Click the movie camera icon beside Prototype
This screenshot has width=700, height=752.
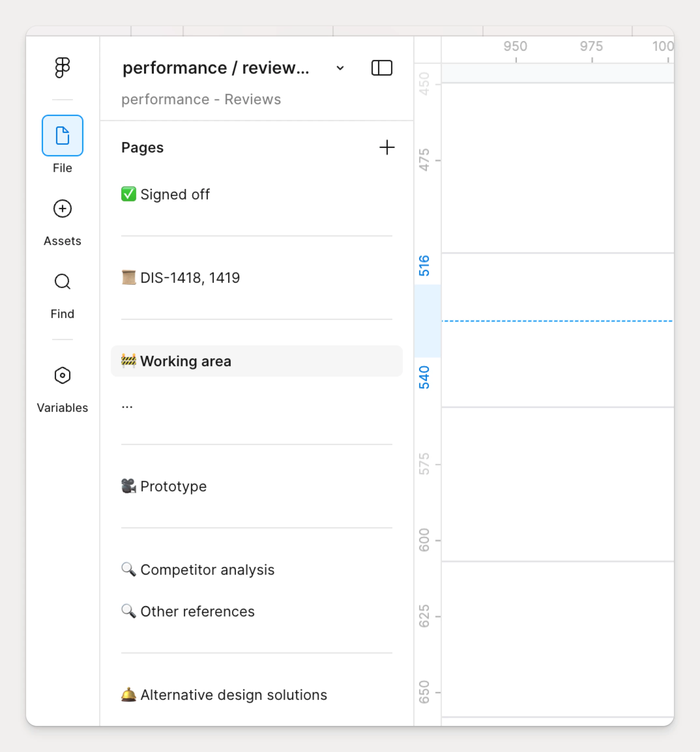coord(129,486)
